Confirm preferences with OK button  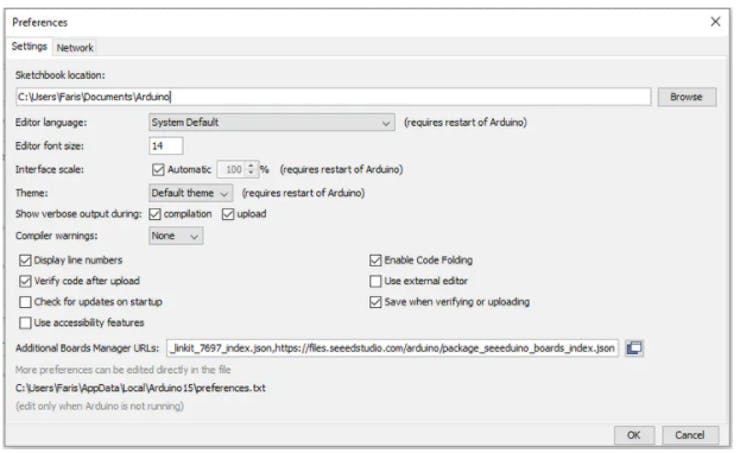pyautogui.click(x=633, y=435)
